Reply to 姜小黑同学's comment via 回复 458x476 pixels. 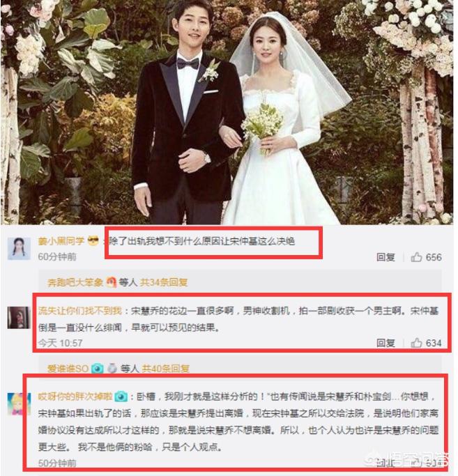[x=386, y=257]
